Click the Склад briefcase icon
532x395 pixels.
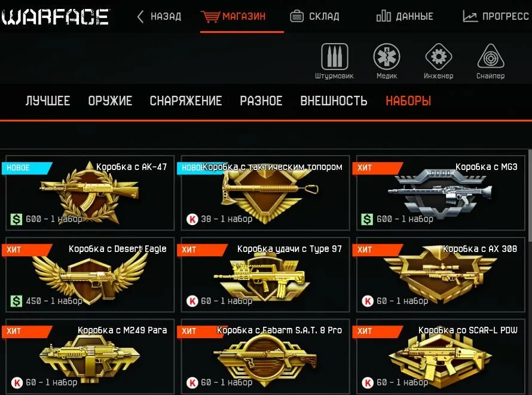[297, 16]
